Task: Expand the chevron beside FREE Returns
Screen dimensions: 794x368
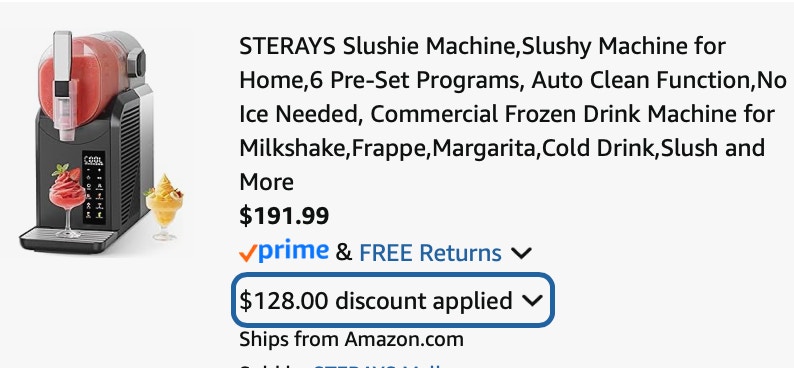Action: click(x=521, y=253)
